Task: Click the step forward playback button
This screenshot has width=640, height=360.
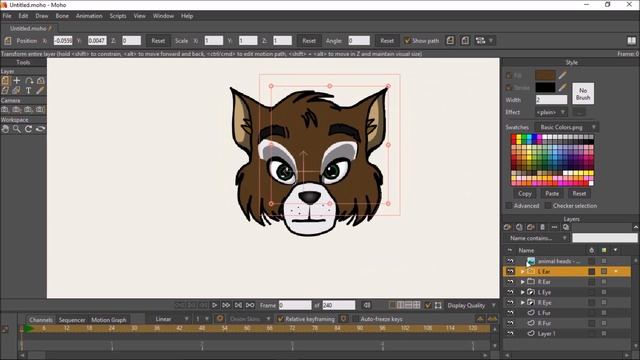Action: pyautogui.click(x=226, y=305)
